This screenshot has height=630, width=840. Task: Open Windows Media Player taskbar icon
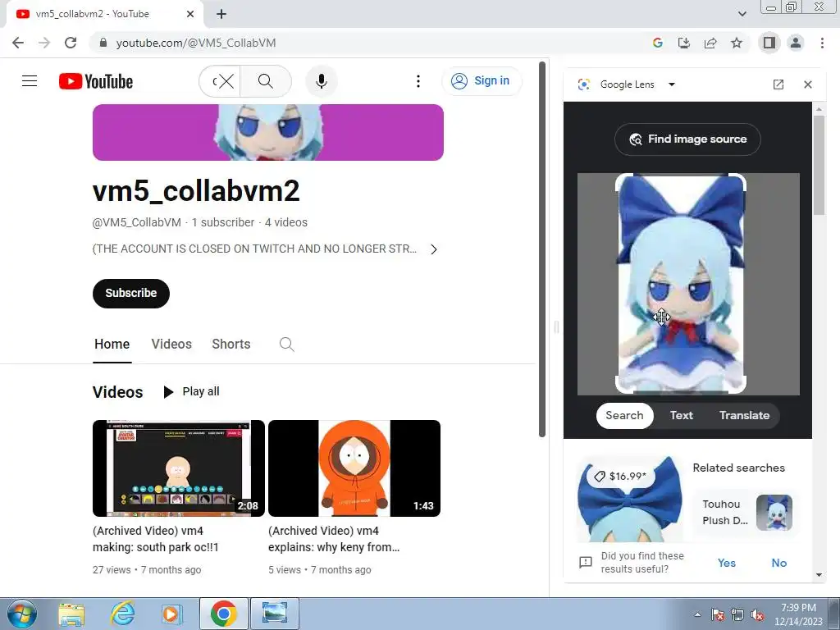coord(171,614)
